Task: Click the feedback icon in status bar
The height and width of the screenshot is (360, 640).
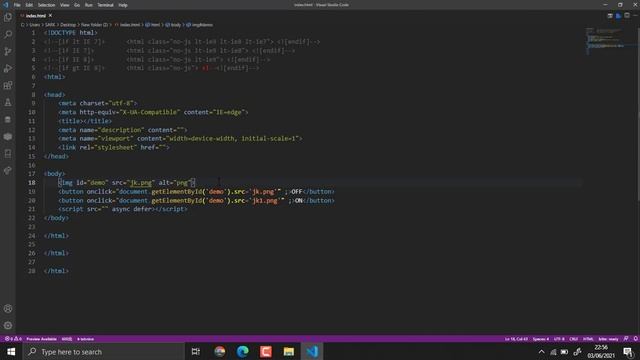Action: 626,339
